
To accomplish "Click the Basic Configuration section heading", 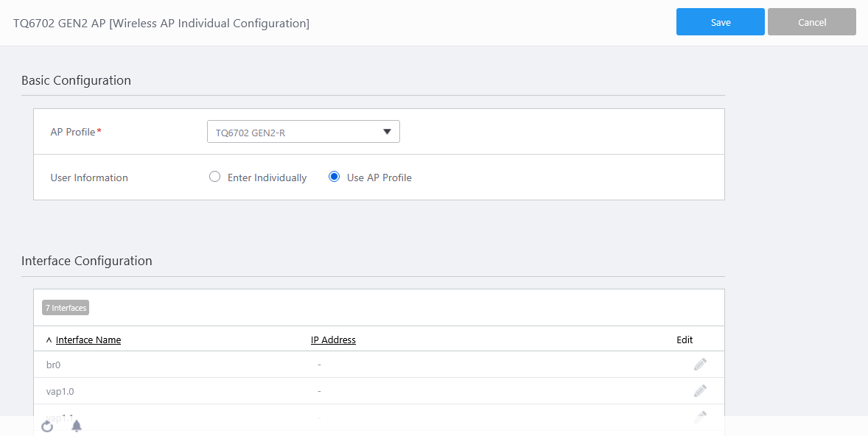I will [76, 80].
